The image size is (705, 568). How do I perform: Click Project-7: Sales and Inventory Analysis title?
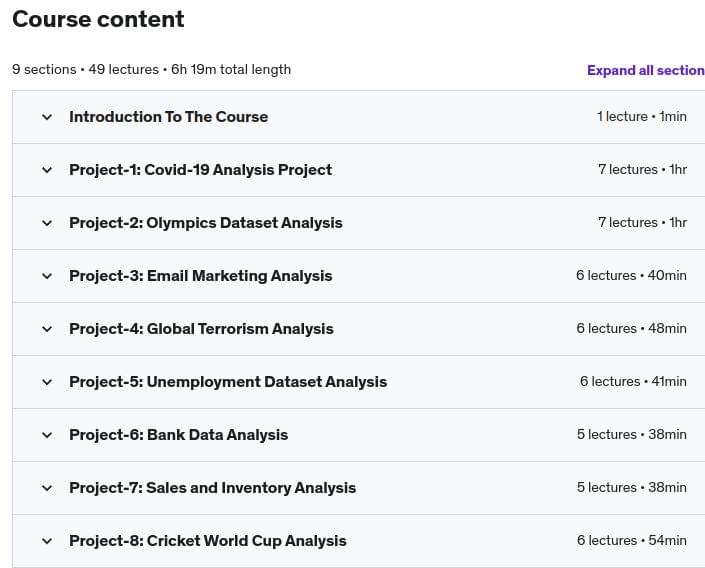pyautogui.click(x=212, y=488)
